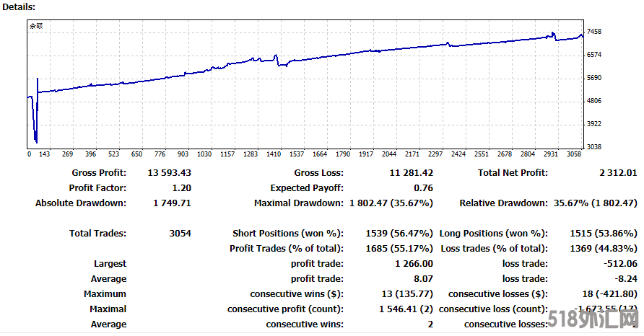This screenshot has height=336, width=644.
Task: Click the Total Trades: label
Action: point(97,234)
